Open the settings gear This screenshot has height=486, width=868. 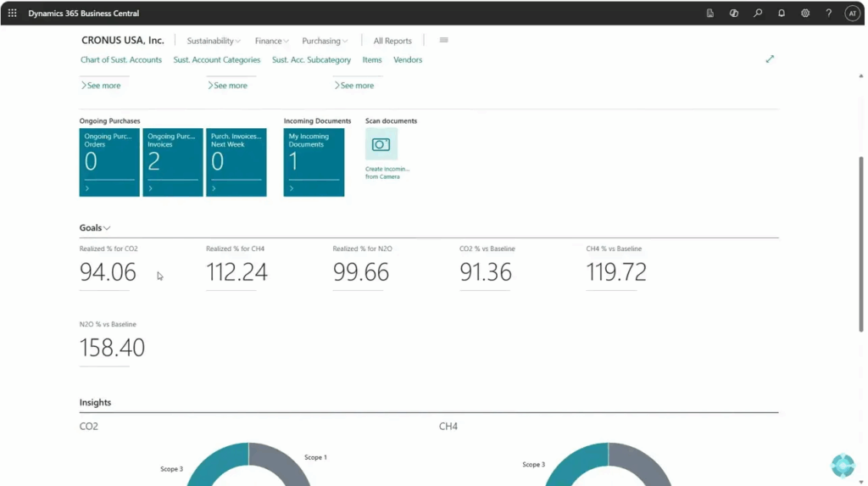(805, 13)
